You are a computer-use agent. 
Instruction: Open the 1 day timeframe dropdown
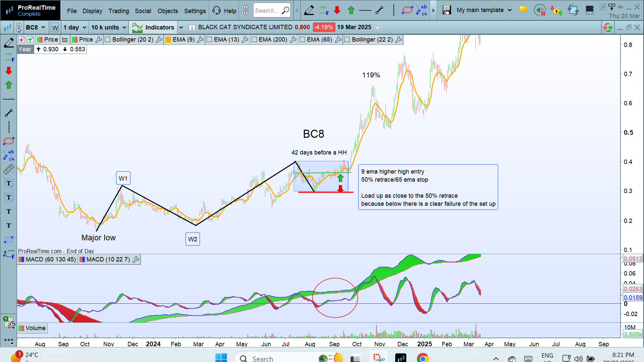(x=75, y=27)
